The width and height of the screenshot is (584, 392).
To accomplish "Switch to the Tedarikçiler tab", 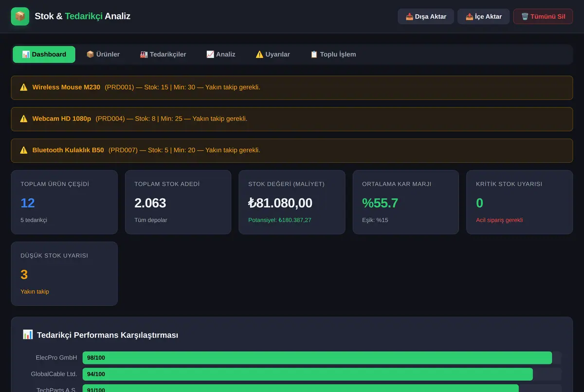I will tap(163, 54).
